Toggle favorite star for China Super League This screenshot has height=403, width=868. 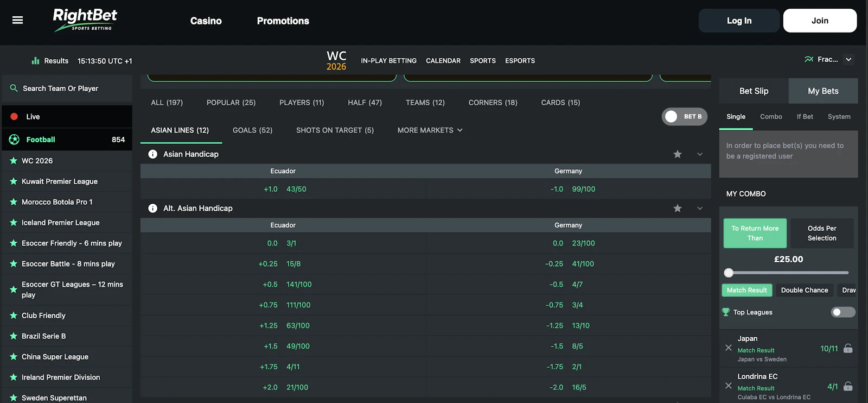14,357
